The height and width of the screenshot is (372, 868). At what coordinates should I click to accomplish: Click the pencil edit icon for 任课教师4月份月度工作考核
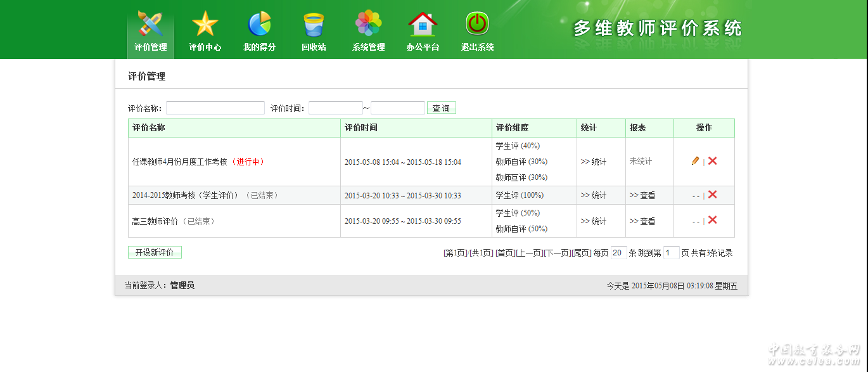tap(695, 161)
